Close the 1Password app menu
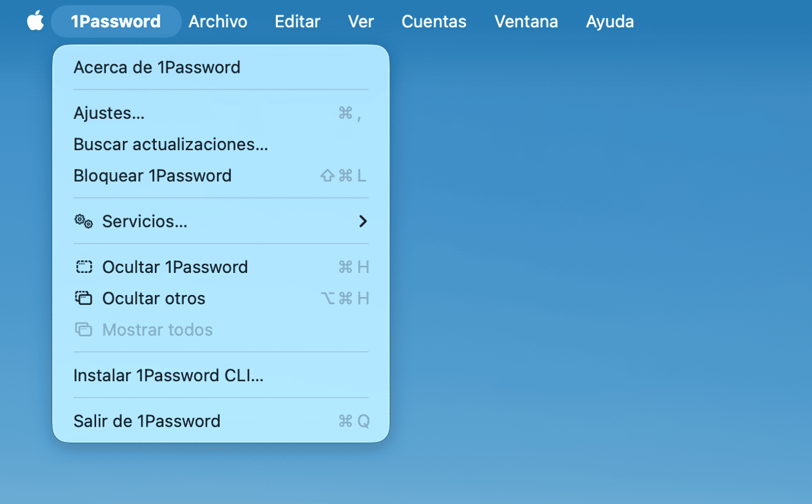The height and width of the screenshot is (504, 812). (116, 21)
